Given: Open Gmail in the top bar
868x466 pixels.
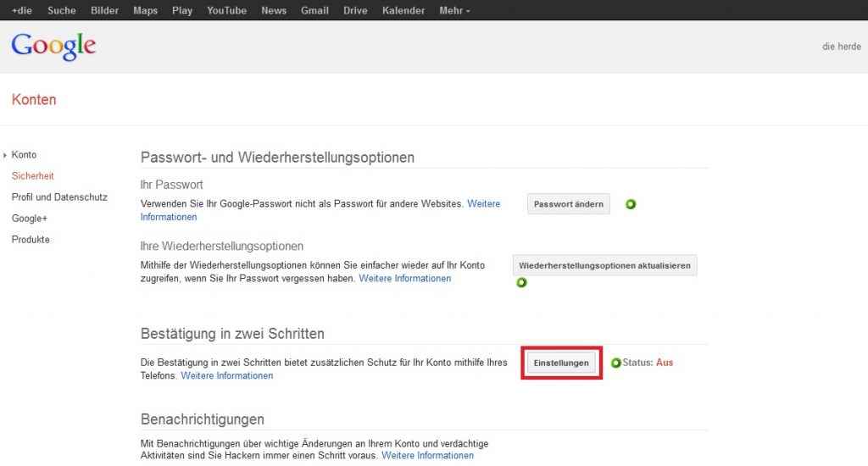Looking at the screenshot, I should pyautogui.click(x=314, y=10).
